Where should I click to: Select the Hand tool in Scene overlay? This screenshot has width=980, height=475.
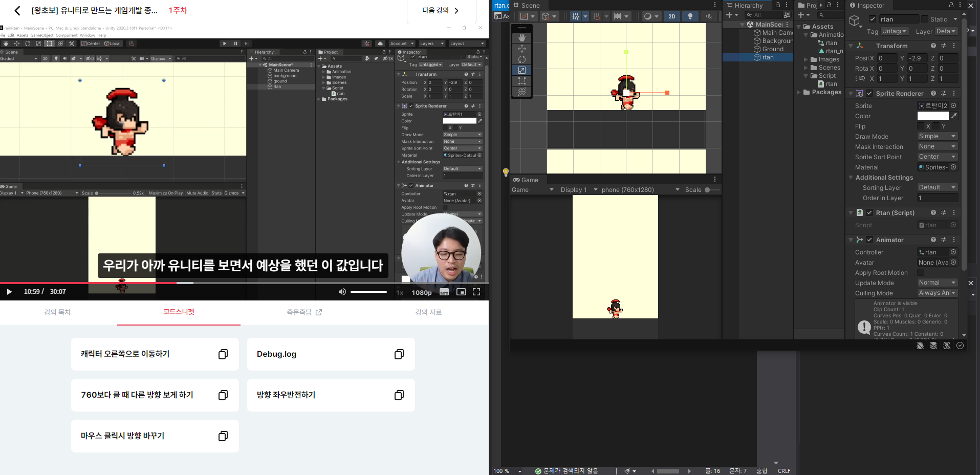[x=521, y=38]
